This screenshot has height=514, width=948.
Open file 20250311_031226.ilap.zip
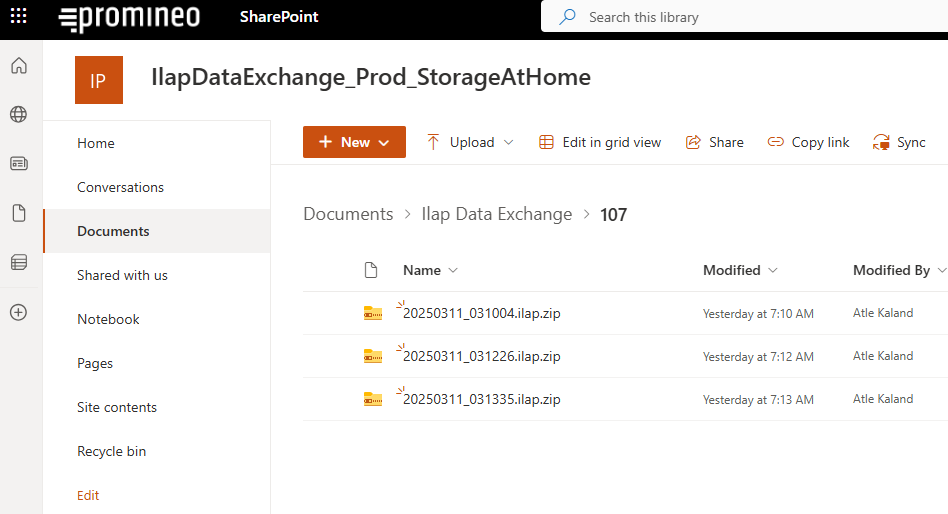tap(481, 356)
